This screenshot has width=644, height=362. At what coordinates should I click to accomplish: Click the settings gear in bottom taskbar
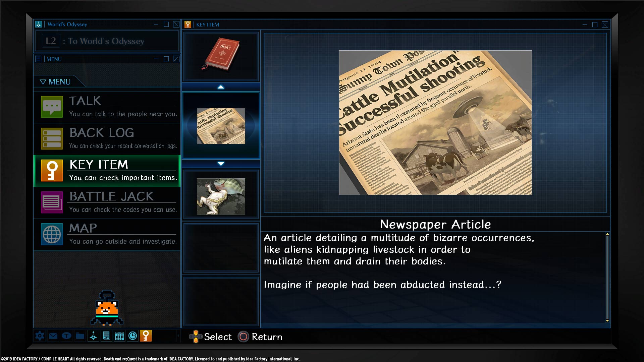click(x=40, y=336)
